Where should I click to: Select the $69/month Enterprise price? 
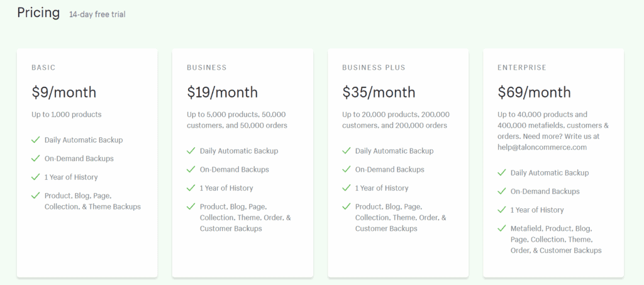point(534,92)
